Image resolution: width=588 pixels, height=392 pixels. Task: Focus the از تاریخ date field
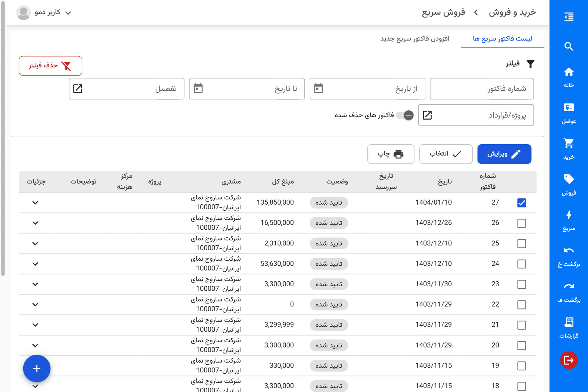[367, 89]
